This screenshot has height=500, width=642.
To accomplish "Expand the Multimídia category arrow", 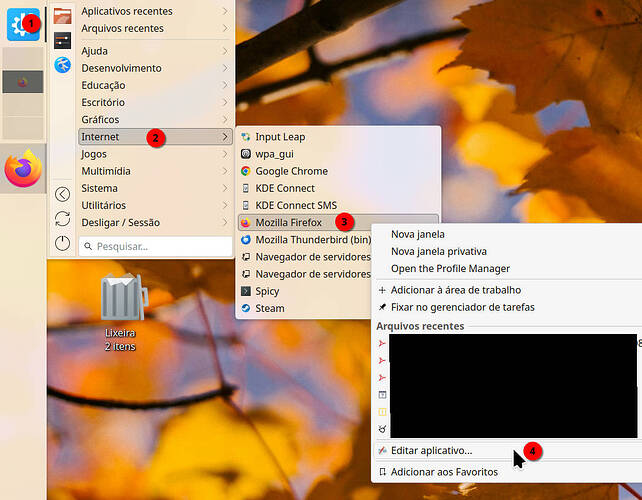I will [225, 171].
